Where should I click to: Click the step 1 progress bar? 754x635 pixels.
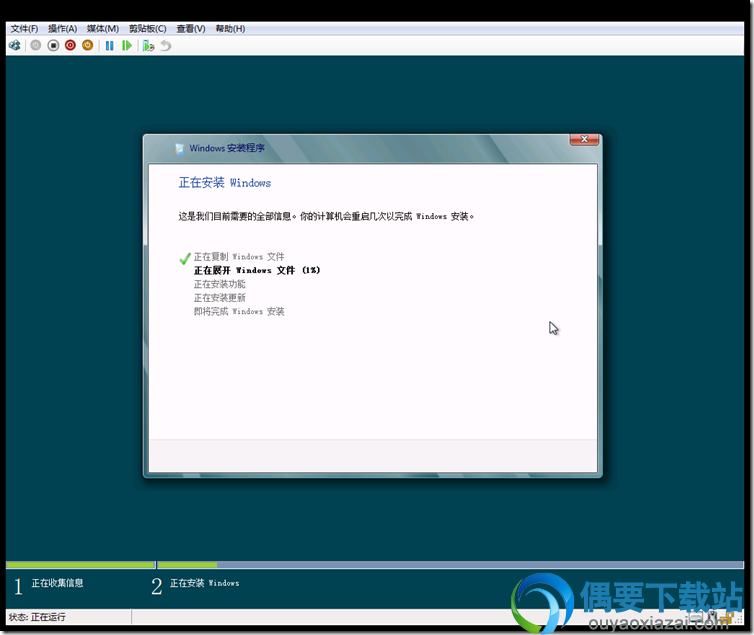click(x=81, y=565)
